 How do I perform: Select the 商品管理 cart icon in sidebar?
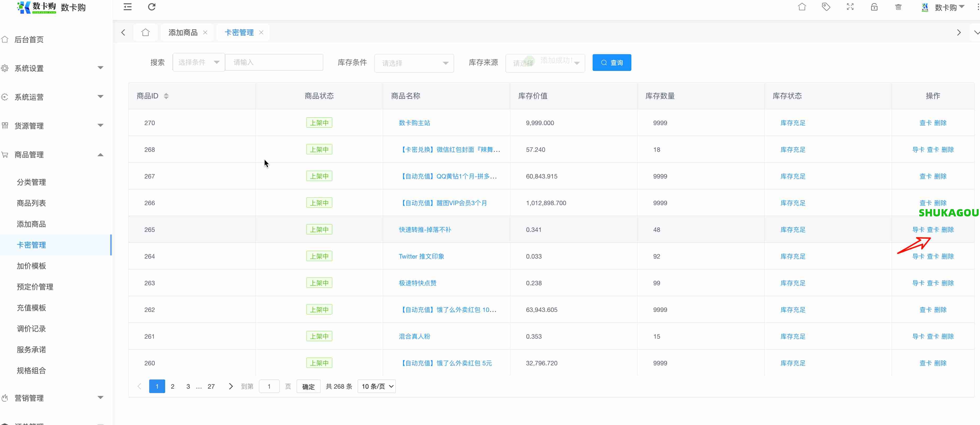[x=5, y=154]
